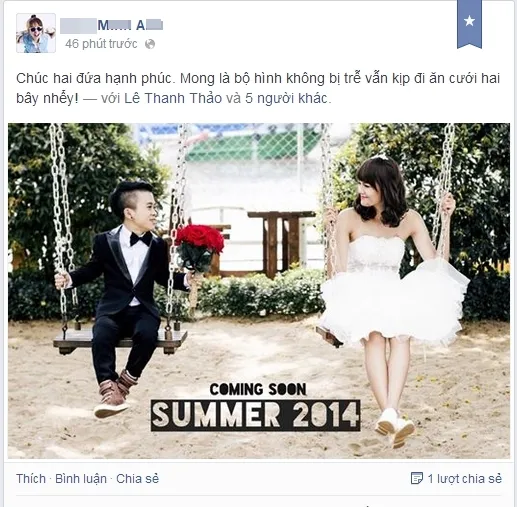The width and height of the screenshot is (517, 507).
Task: Open the blurred poster name link
Action: click(x=112, y=25)
